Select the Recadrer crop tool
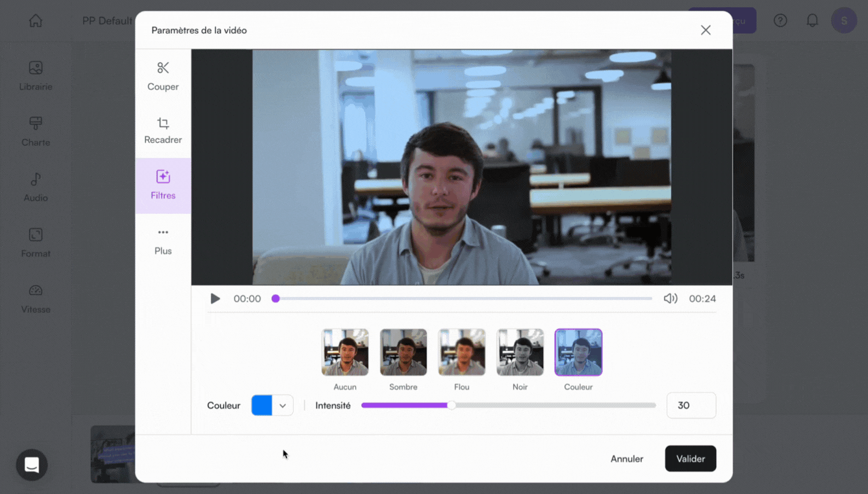The height and width of the screenshot is (494, 868). click(163, 130)
